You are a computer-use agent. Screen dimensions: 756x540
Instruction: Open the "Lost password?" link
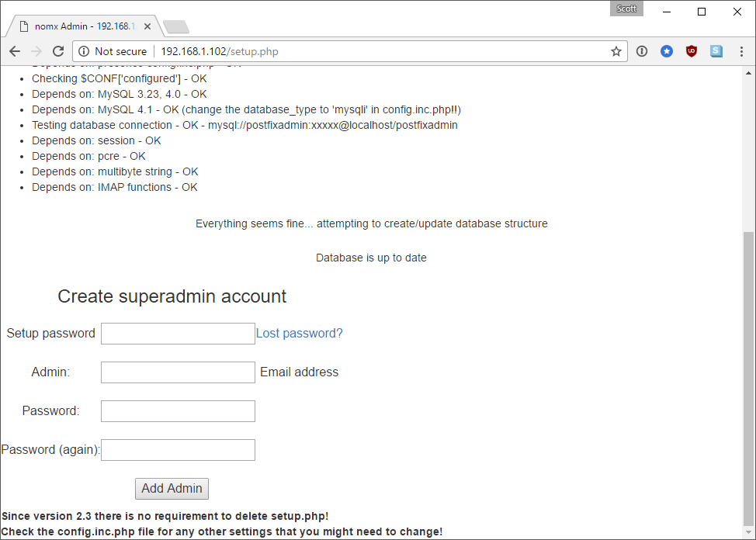tap(299, 333)
